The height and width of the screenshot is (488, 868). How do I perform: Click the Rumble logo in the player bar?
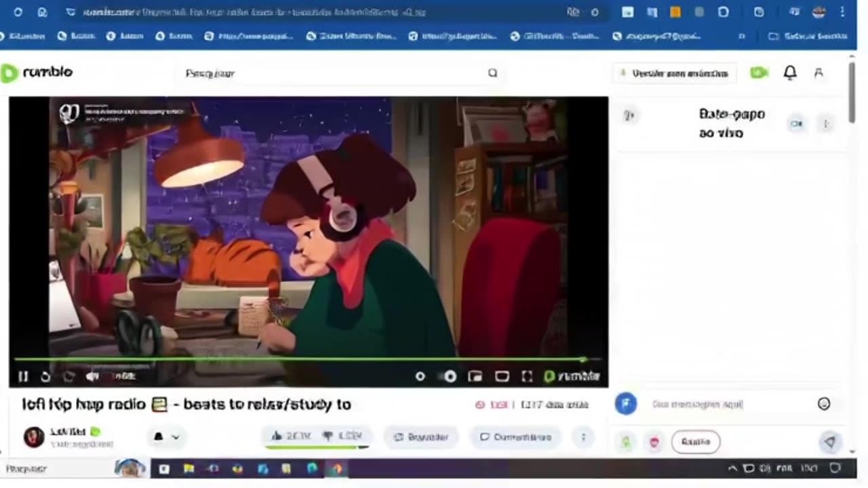572,376
